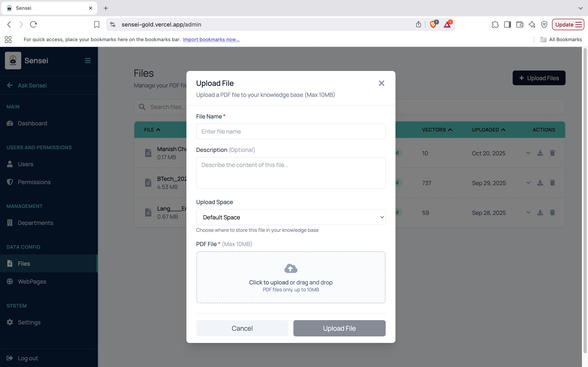This screenshot has width=588, height=367.
Task: Expand row details for Sep 28, 2025 file
Action: click(528, 213)
